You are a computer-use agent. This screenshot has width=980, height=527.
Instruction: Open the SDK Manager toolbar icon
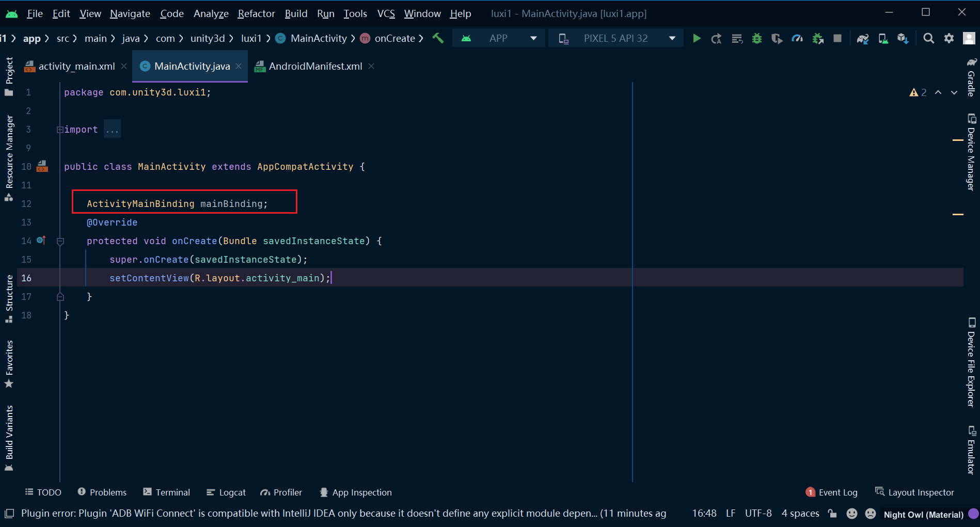click(x=903, y=38)
